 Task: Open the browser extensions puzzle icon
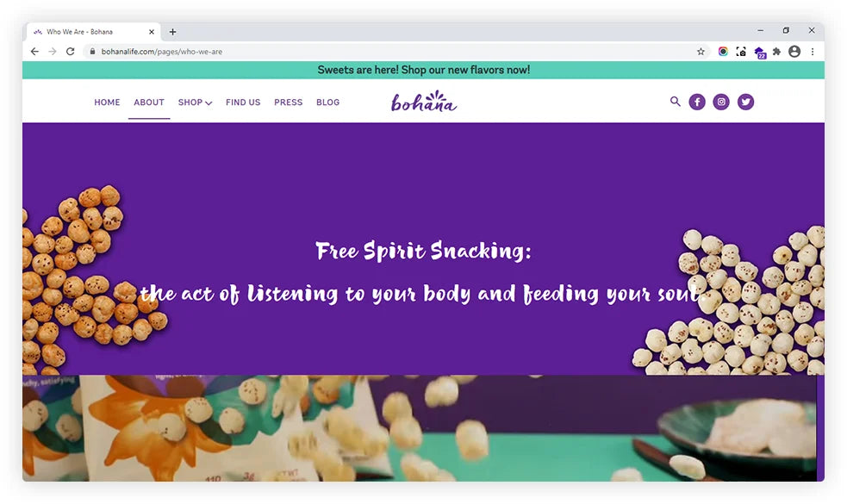point(777,52)
